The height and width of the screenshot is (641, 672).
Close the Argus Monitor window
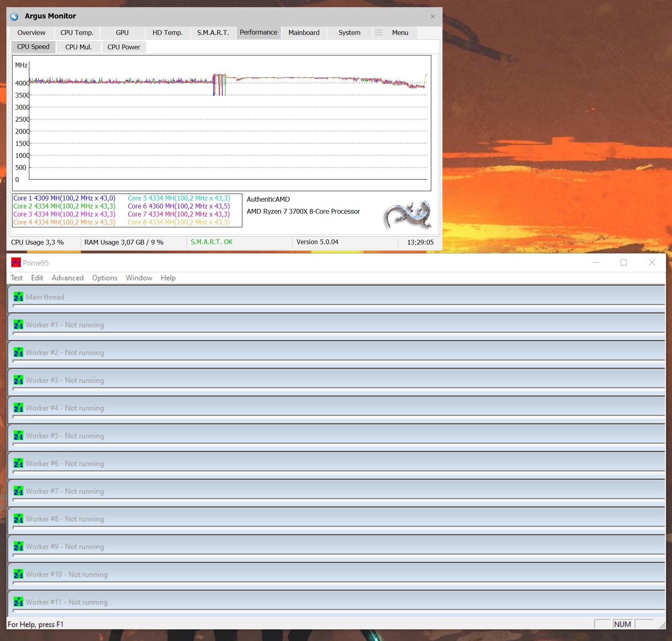coord(433,16)
